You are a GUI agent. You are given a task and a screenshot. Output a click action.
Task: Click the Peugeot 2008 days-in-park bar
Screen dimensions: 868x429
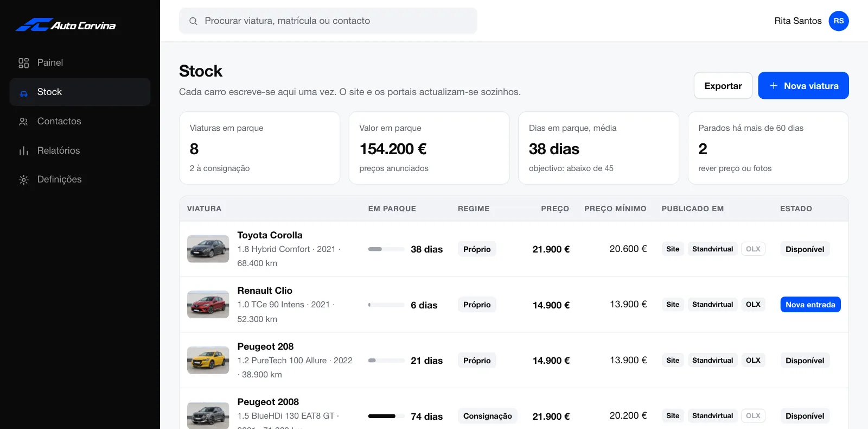point(386,417)
